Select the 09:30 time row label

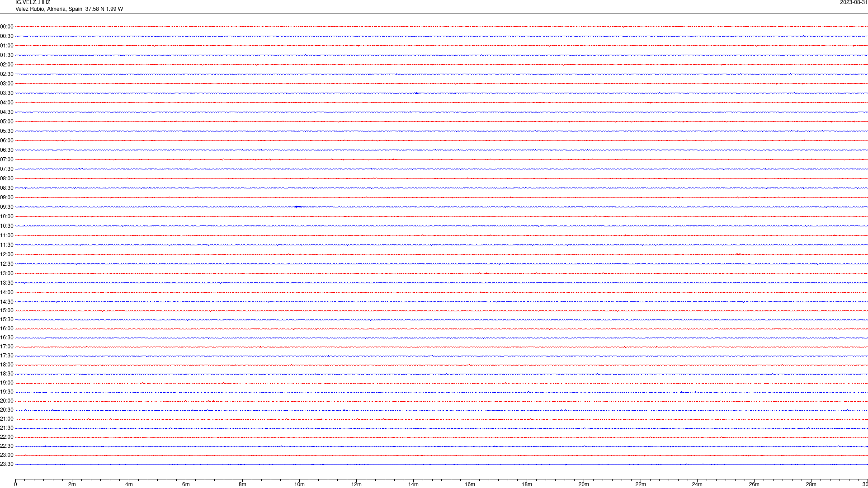pos(7,207)
